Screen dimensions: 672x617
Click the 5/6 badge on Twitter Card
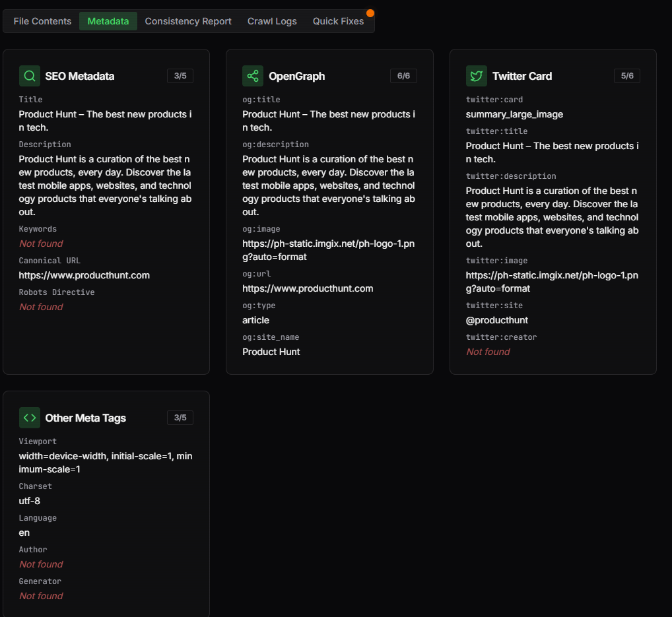click(627, 76)
